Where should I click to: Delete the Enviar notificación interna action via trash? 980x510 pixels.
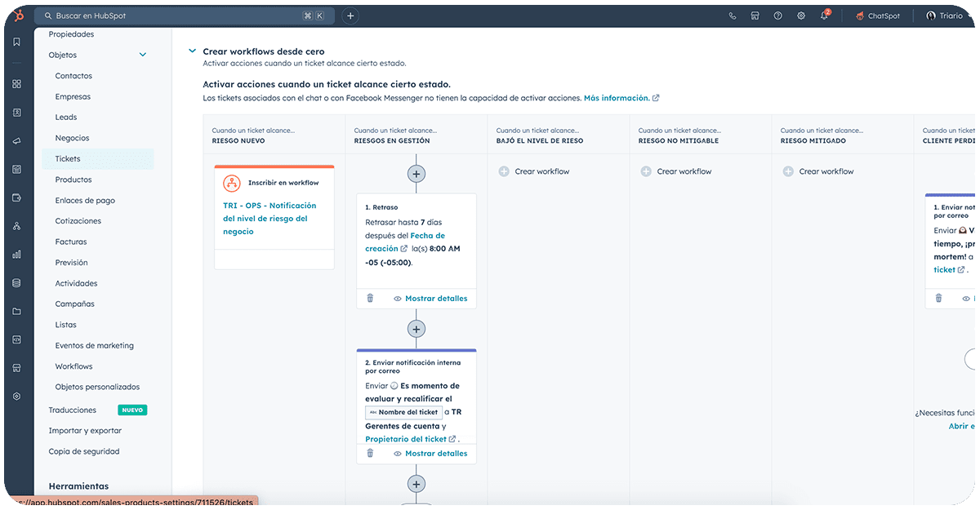[x=370, y=454]
